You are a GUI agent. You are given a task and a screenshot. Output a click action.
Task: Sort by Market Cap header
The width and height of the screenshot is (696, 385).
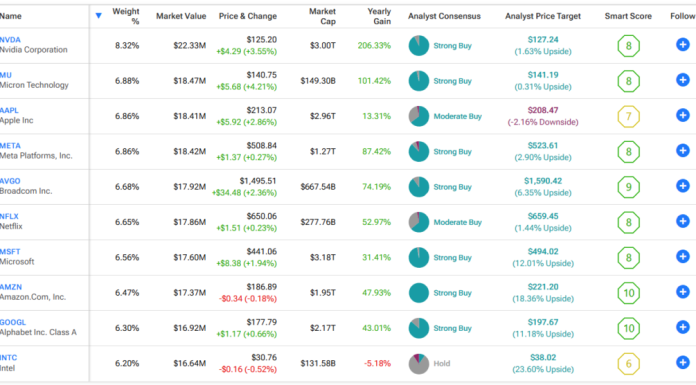(x=323, y=16)
